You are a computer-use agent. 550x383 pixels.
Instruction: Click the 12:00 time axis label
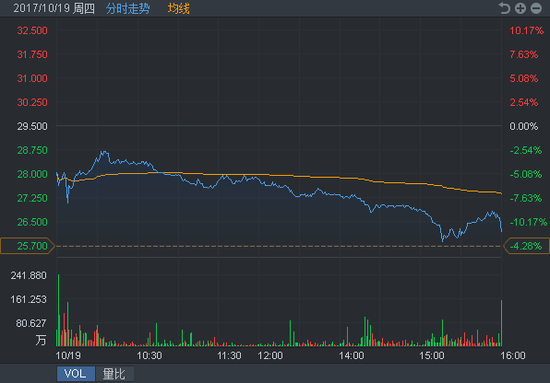tap(270, 355)
